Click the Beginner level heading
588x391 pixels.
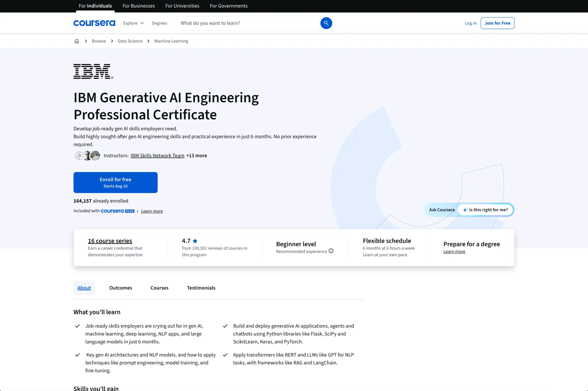pyautogui.click(x=296, y=244)
